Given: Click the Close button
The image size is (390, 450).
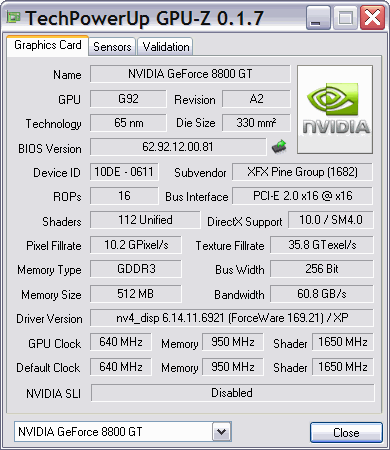Looking at the screenshot, I should click(x=346, y=433).
